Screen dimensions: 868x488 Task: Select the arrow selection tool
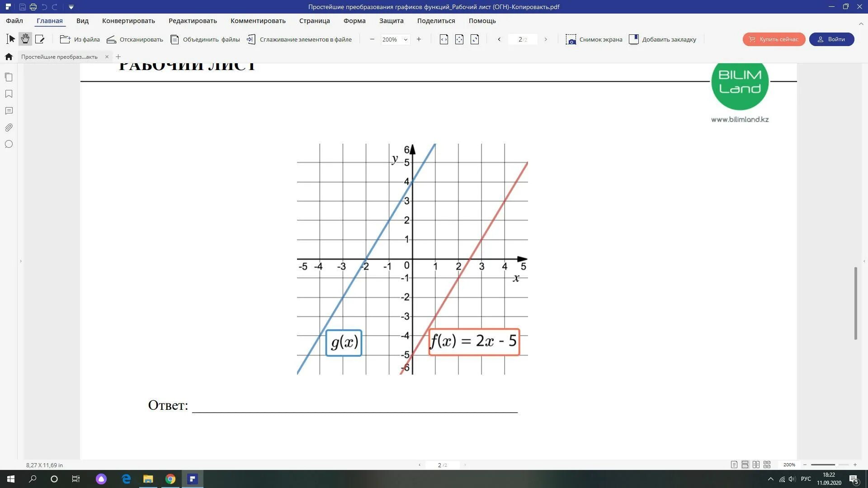pyautogui.click(x=11, y=39)
